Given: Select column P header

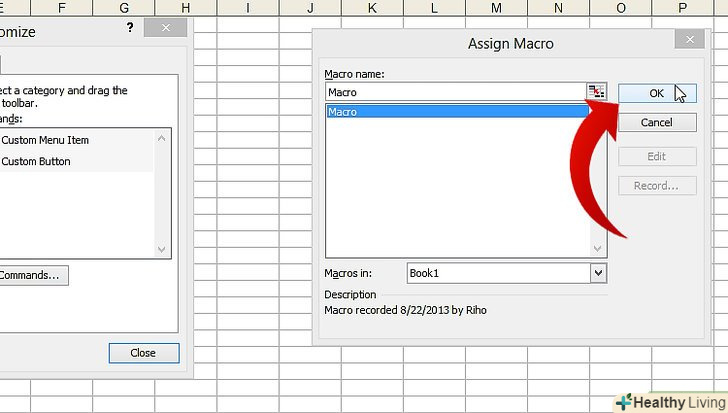Looking at the screenshot, I should (x=682, y=7).
